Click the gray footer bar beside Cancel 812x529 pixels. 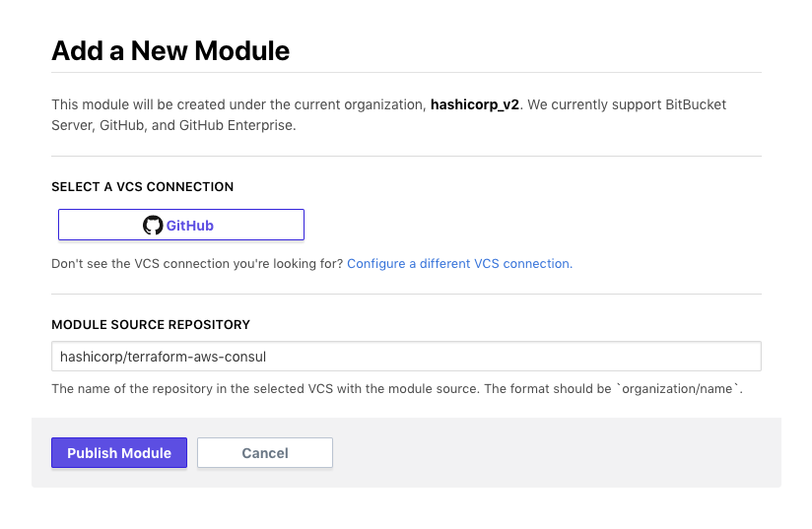coord(552,453)
